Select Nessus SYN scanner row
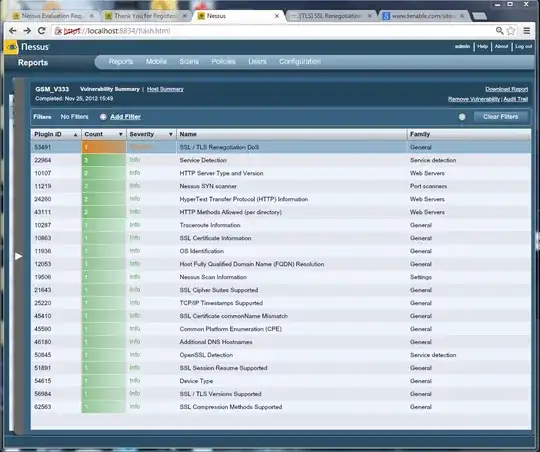 [281, 186]
